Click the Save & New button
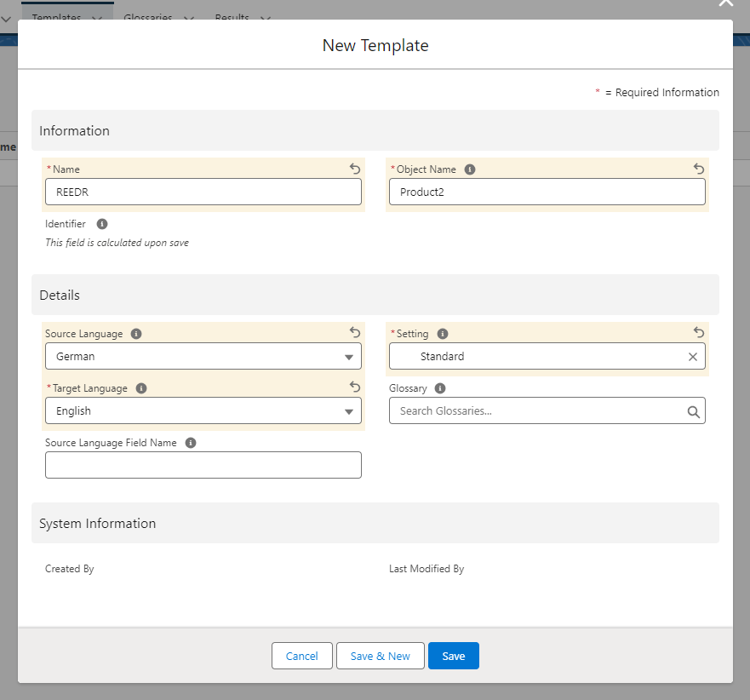750x700 pixels. click(381, 656)
